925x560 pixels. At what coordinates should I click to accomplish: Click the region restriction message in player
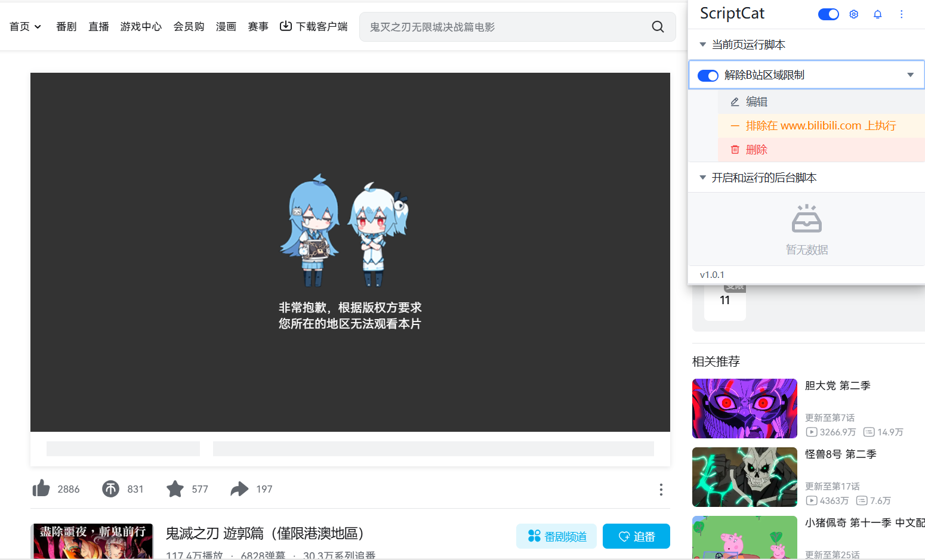point(350,315)
